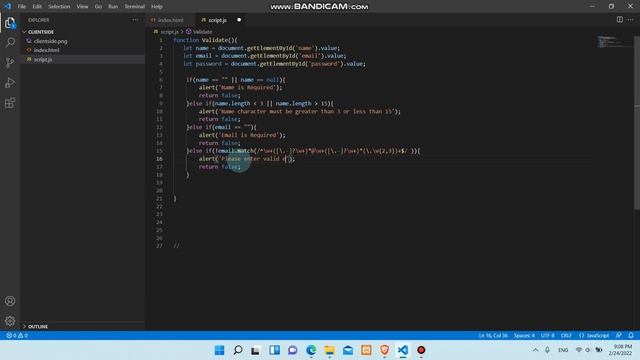Show hidden system tray icons
This screenshot has width=640, height=360.
point(536,350)
